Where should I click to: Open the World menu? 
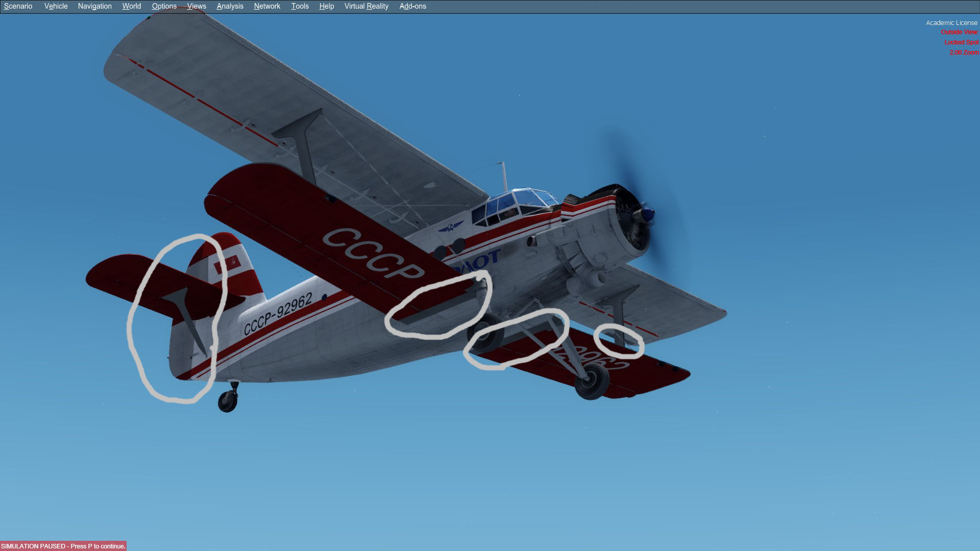[x=131, y=6]
